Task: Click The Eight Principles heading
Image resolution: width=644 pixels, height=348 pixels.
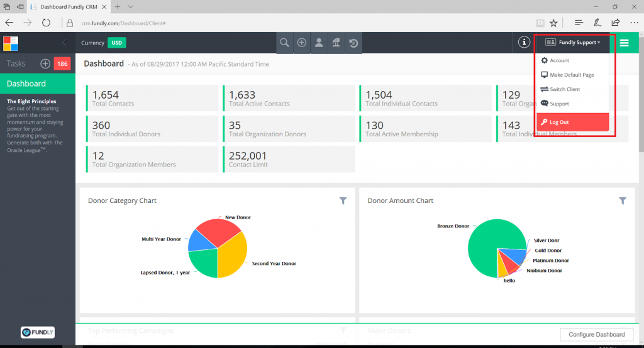Action: click(31, 101)
